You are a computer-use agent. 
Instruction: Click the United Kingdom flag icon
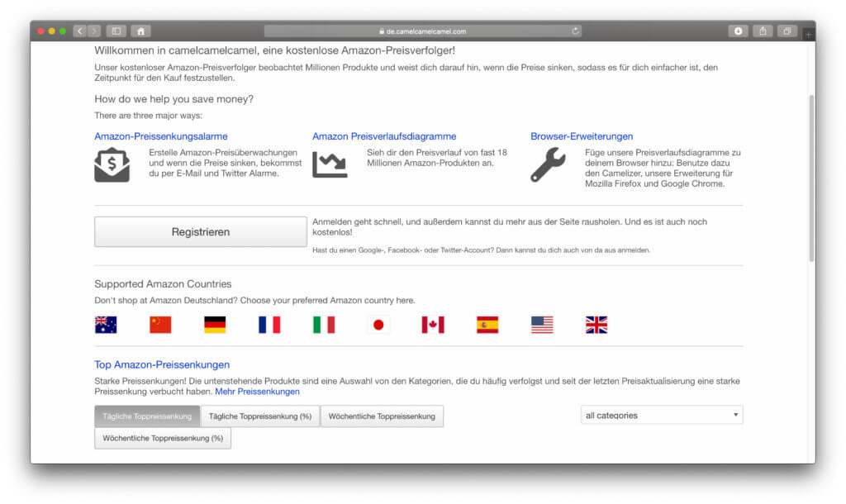click(x=596, y=325)
